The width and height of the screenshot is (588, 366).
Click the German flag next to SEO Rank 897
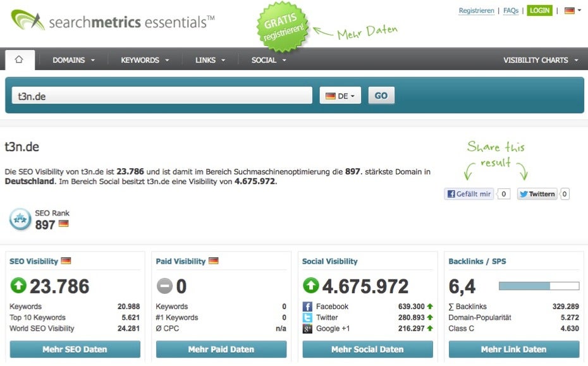tap(64, 224)
